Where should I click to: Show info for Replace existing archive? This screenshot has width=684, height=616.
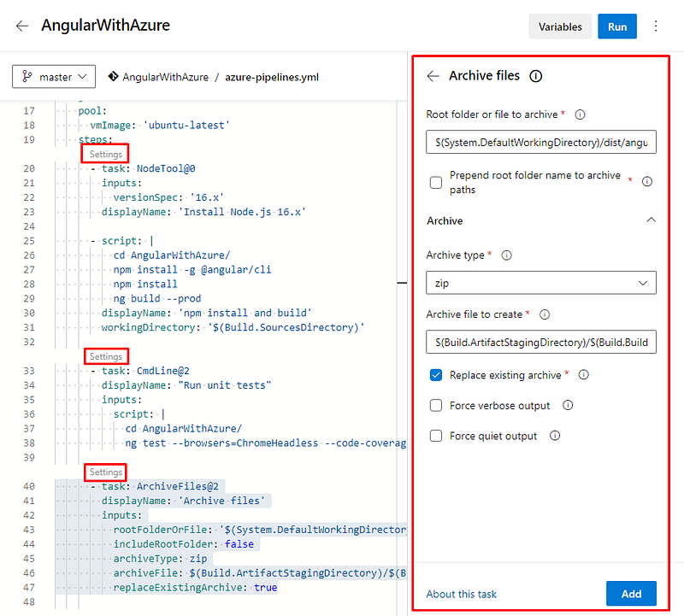pyautogui.click(x=584, y=375)
